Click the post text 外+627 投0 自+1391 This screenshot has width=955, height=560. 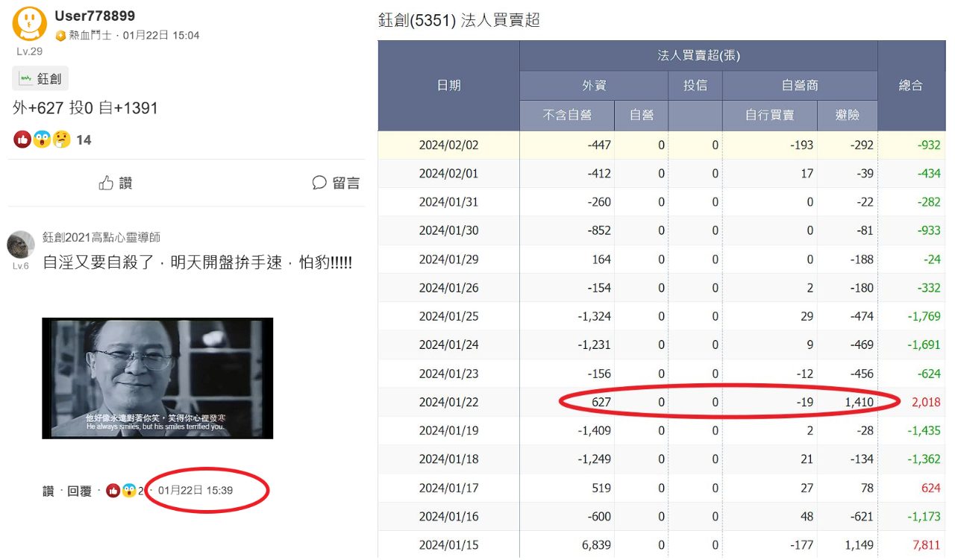[86, 108]
